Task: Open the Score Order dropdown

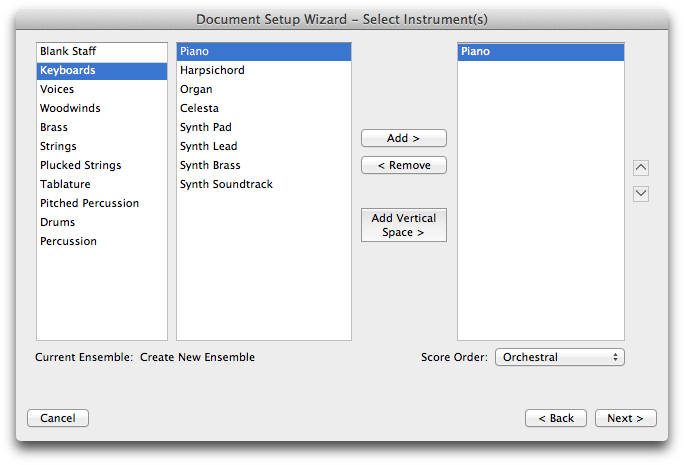Action: pos(560,357)
